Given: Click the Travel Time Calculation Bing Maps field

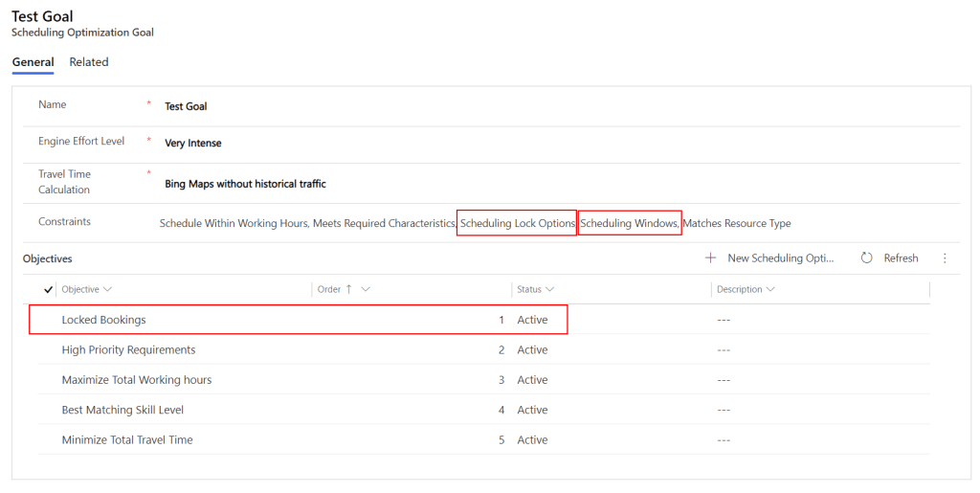Looking at the screenshot, I should coord(245,184).
